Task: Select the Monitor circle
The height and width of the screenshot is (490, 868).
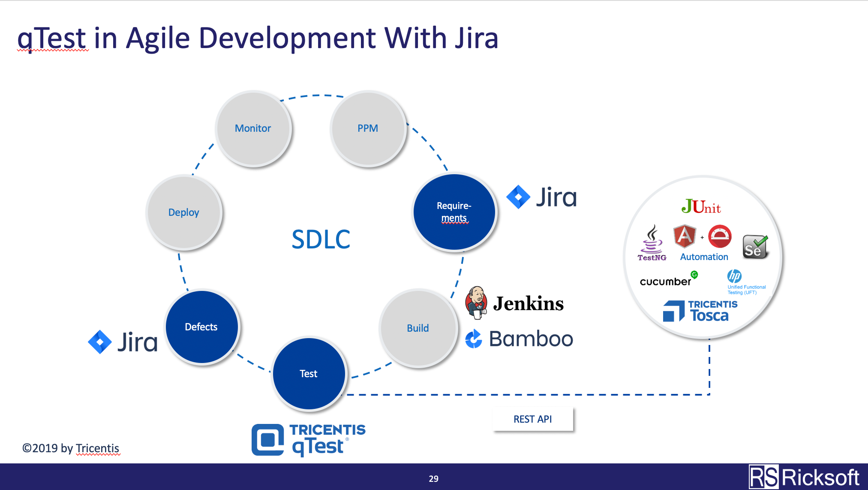Action: pos(253,128)
